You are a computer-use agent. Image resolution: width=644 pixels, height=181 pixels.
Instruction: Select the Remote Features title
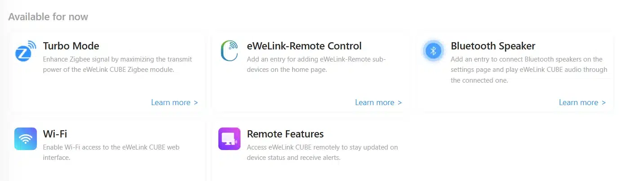pos(285,134)
